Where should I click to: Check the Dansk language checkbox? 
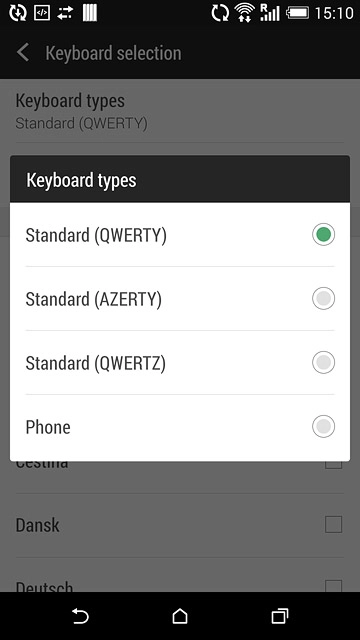(x=333, y=524)
